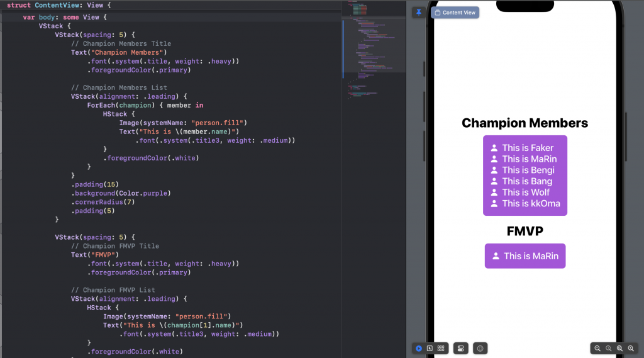Click the '// Champion FMVP Title' comment
Screen dimensions: 644x358
tap(115, 246)
